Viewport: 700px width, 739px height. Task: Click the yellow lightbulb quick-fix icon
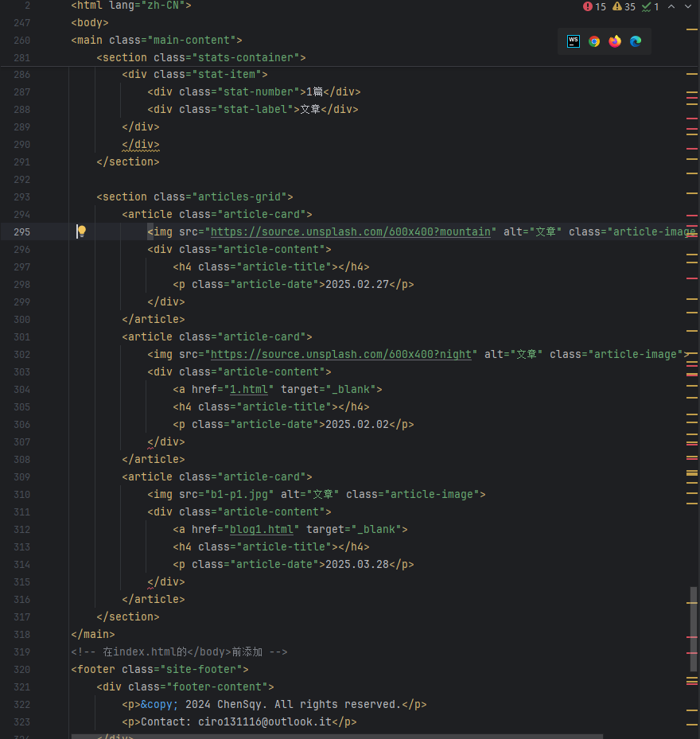tap(81, 231)
